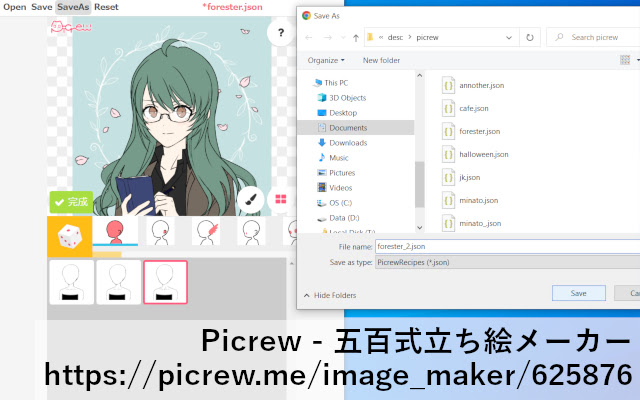Select the minato_.json file
Viewport: 640px width, 400px height.
[472, 223]
